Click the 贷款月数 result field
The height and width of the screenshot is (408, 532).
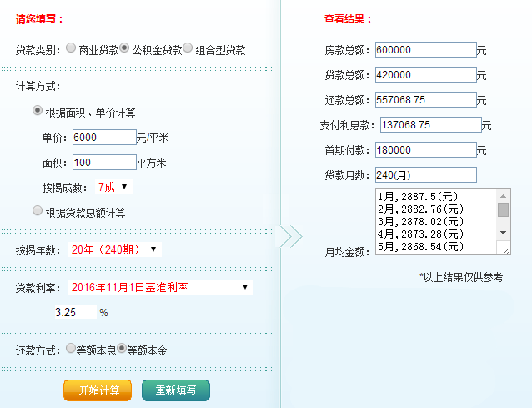tap(426, 175)
